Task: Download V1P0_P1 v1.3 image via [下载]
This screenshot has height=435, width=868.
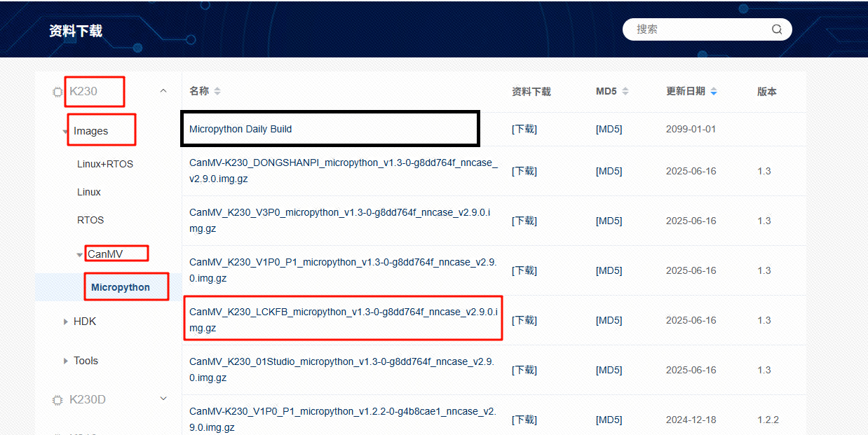Action: point(524,270)
